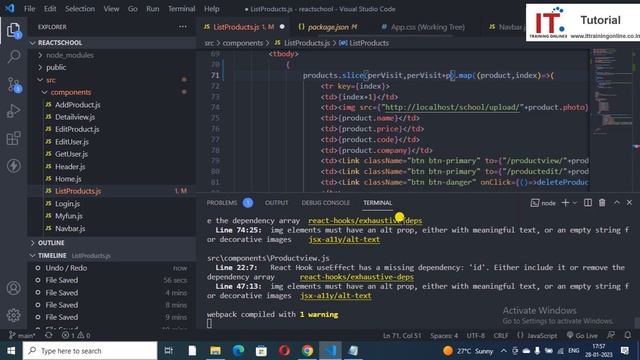
Task: Switch to PROBLEMS panel tab
Action: (x=222, y=203)
